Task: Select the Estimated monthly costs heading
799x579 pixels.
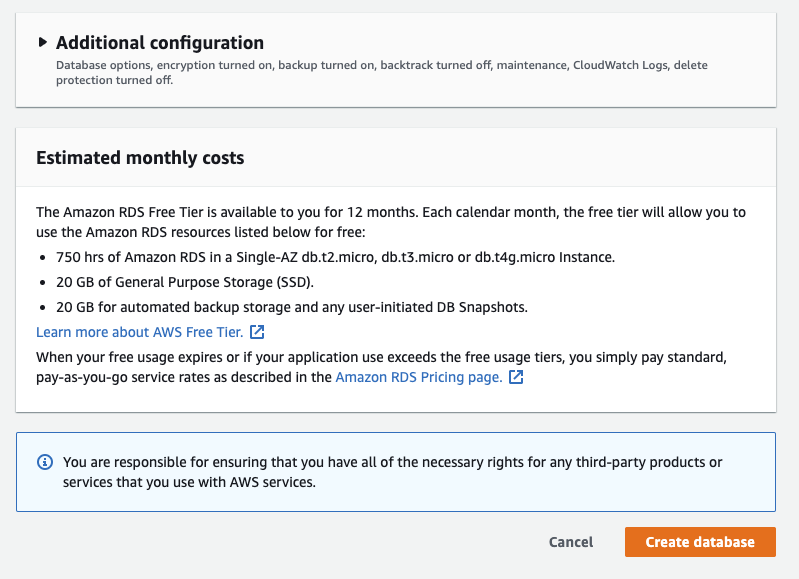Action: pyautogui.click(x=140, y=158)
